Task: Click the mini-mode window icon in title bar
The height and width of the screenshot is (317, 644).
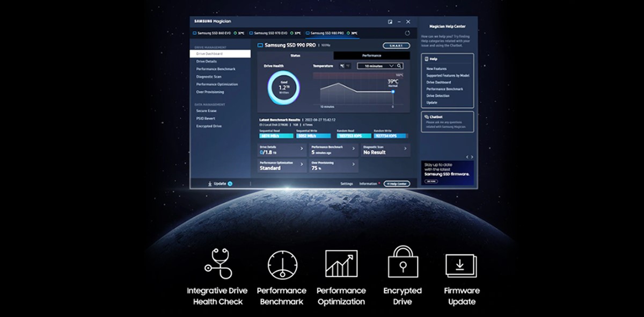Action: [x=390, y=21]
